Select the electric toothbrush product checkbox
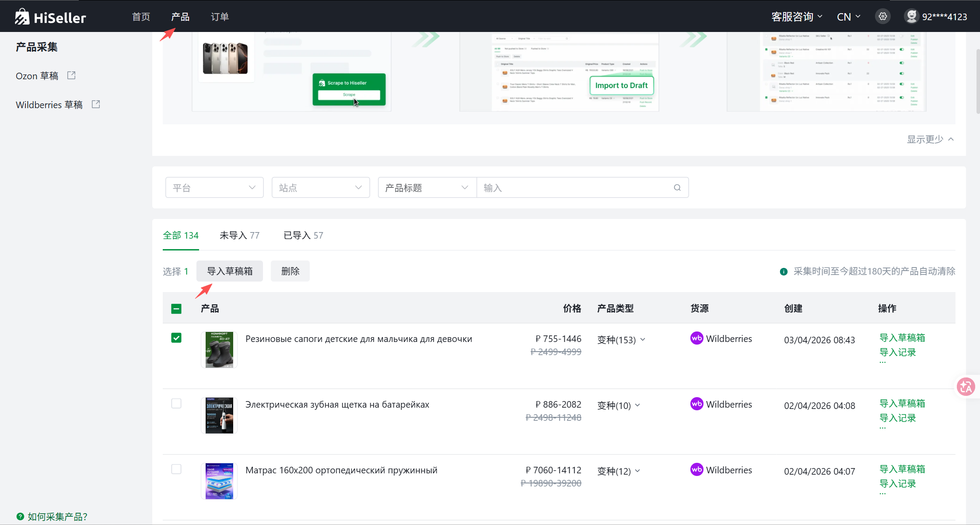 point(176,404)
